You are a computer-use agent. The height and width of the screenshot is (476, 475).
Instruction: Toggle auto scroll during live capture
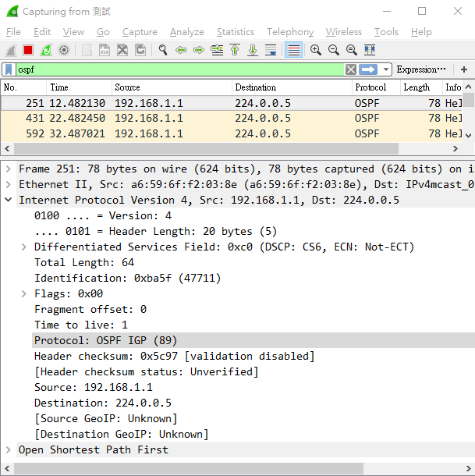[x=271, y=50]
